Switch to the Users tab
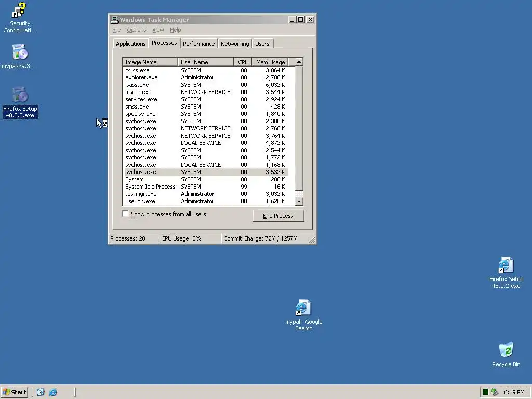The width and height of the screenshot is (532, 399). point(262,44)
